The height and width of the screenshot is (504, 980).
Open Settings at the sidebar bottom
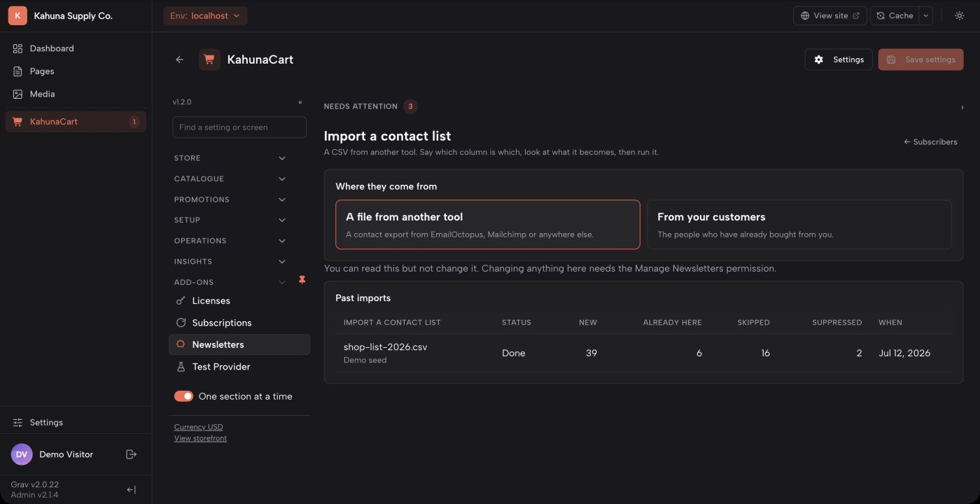pos(76,423)
